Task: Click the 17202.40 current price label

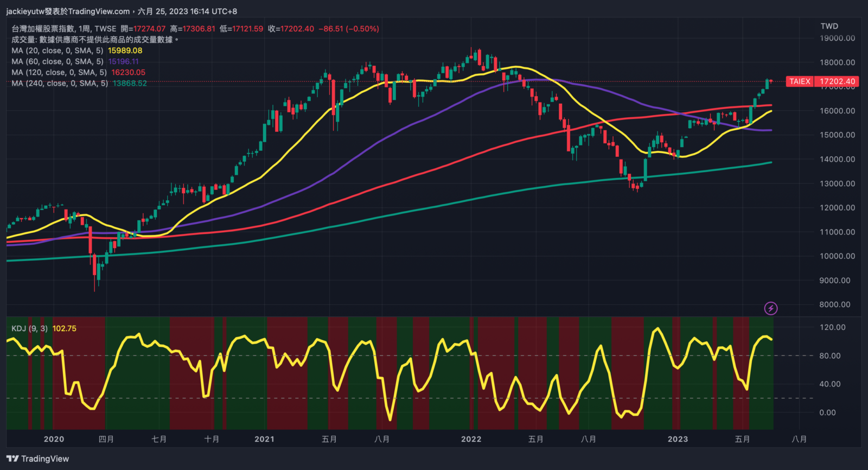Action: pos(837,81)
